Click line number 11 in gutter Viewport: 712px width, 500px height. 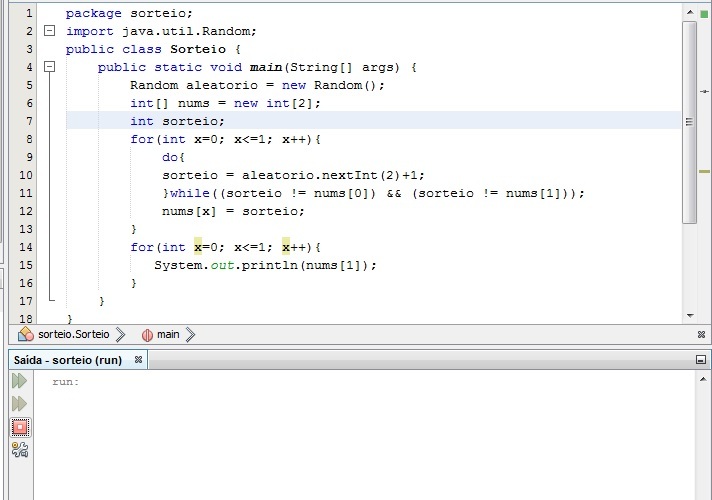click(x=26, y=193)
